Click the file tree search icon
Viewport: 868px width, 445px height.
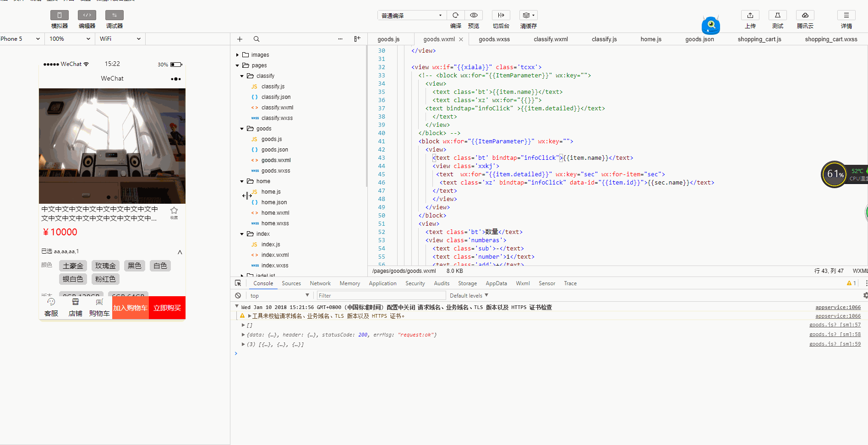(257, 39)
